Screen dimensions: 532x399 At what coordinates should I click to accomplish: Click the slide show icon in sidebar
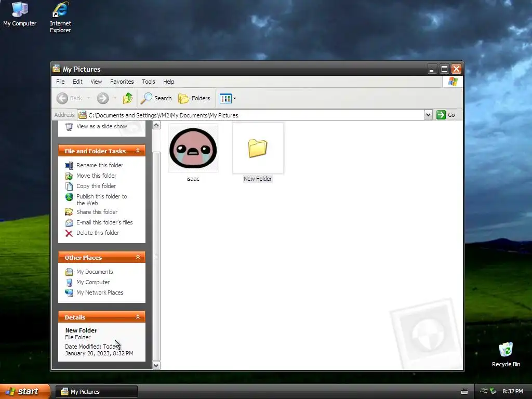(x=69, y=127)
